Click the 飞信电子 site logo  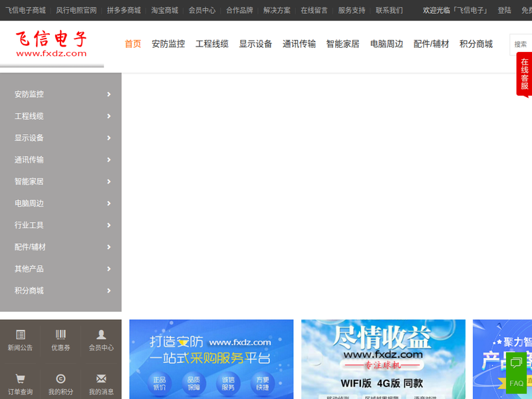51,44
